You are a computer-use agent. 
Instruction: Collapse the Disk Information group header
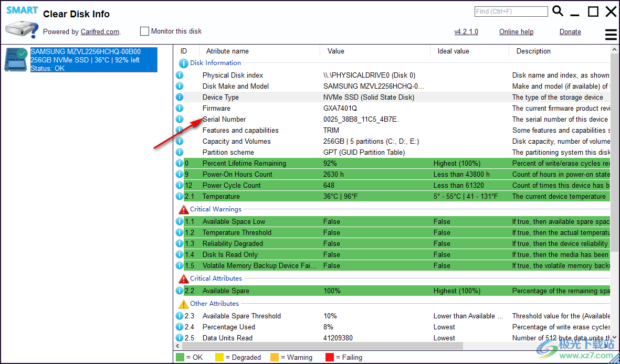(215, 63)
